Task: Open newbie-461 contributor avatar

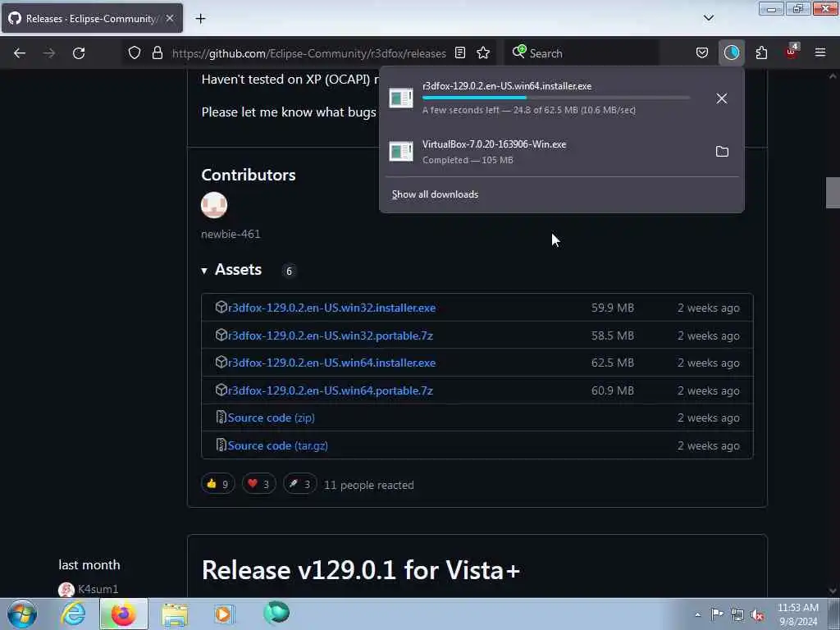Action: [214, 205]
